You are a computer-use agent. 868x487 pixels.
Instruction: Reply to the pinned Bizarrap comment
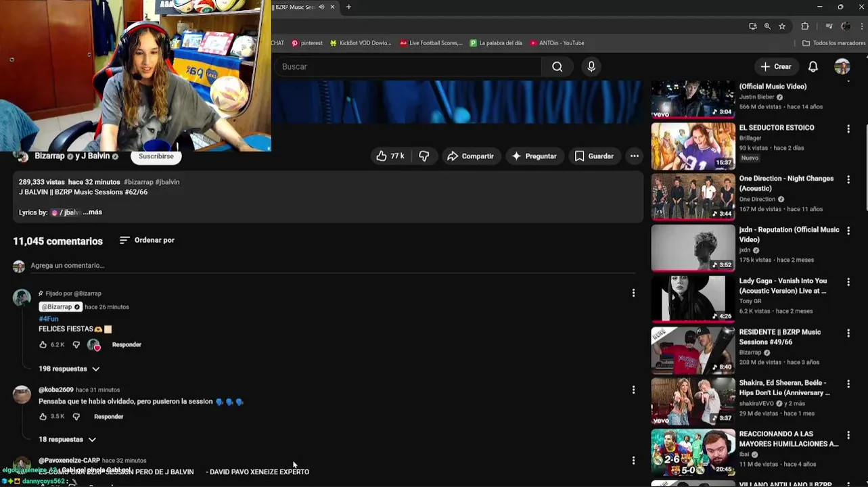pos(127,345)
